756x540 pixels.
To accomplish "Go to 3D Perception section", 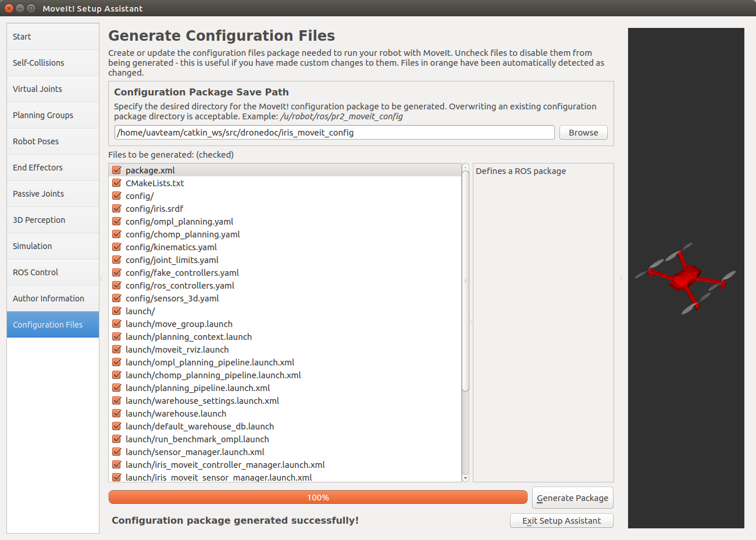I will click(53, 220).
